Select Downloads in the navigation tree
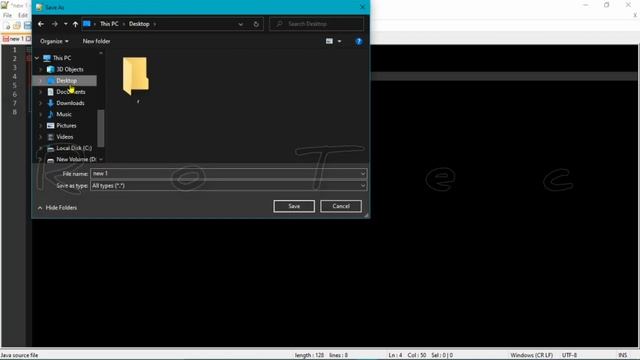 point(70,103)
